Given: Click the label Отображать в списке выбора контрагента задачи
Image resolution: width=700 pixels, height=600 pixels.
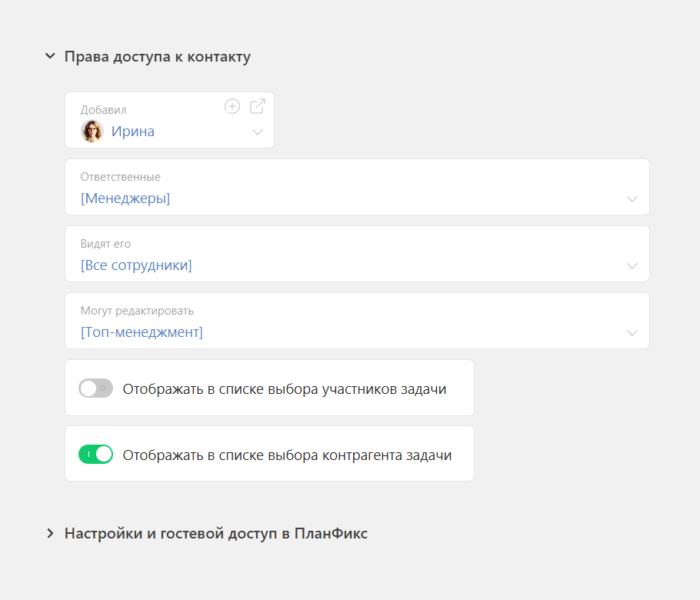Looking at the screenshot, I should click(287, 455).
